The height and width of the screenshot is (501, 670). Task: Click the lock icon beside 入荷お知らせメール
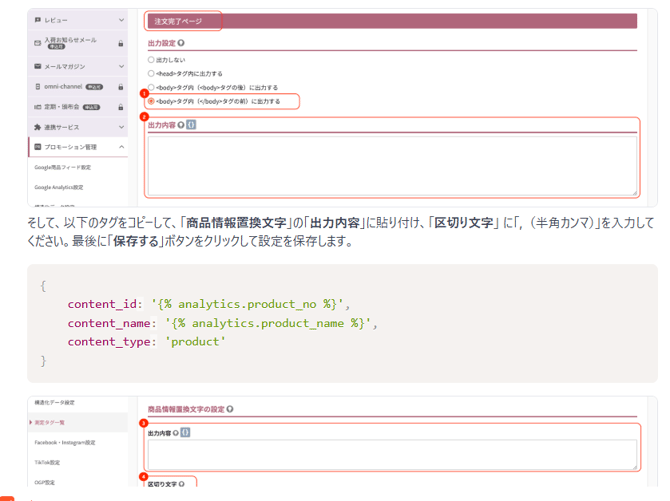tap(121, 43)
